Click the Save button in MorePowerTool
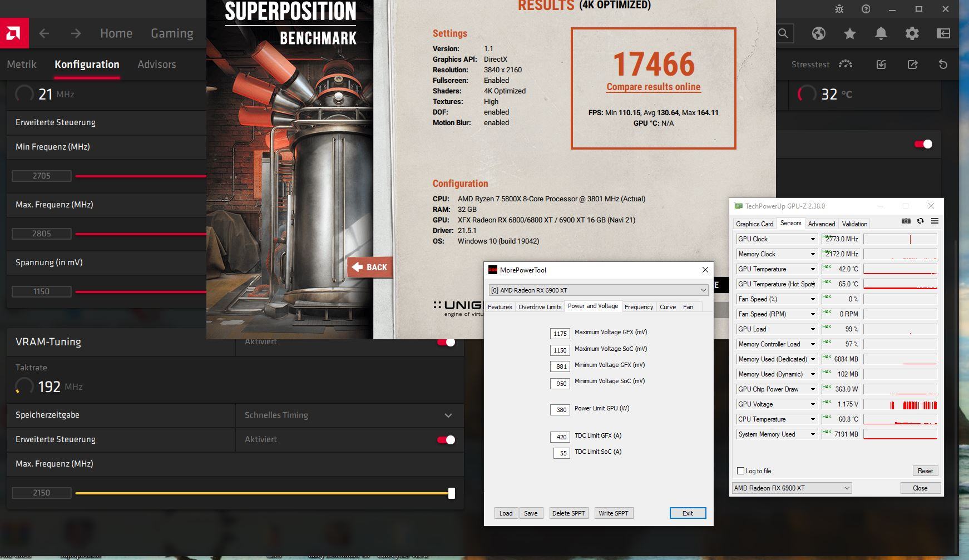The width and height of the screenshot is (969, 560). coord(531,513)
